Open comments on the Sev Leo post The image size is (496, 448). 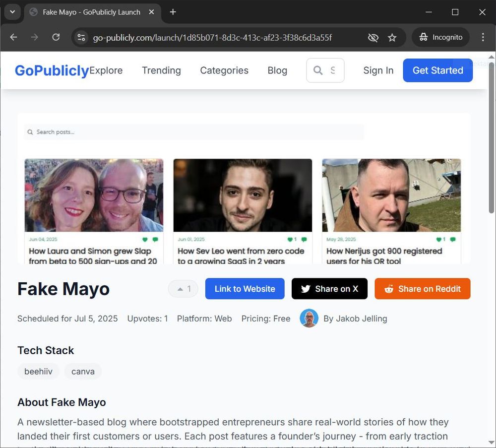(x=304, y=240)
